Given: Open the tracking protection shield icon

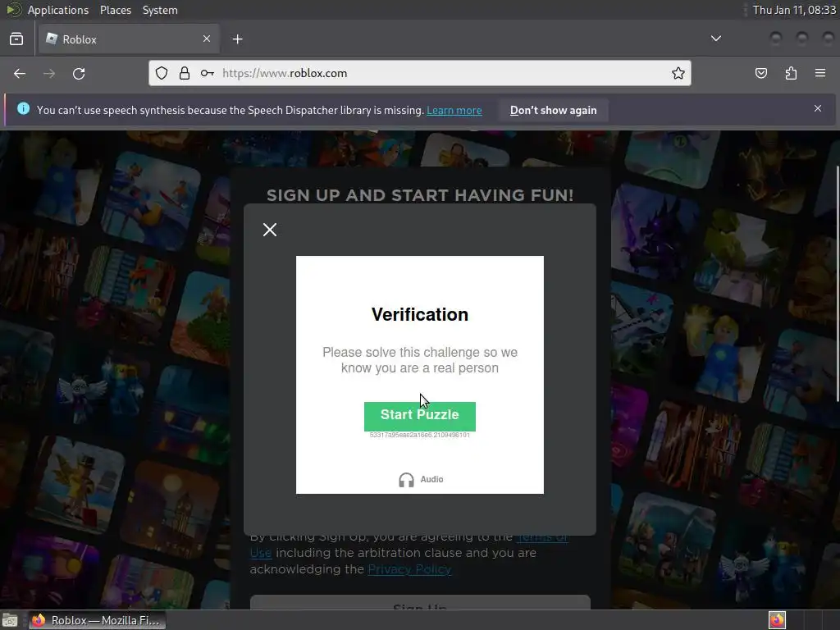Looking at the screenshot, I should pos(162,73).
